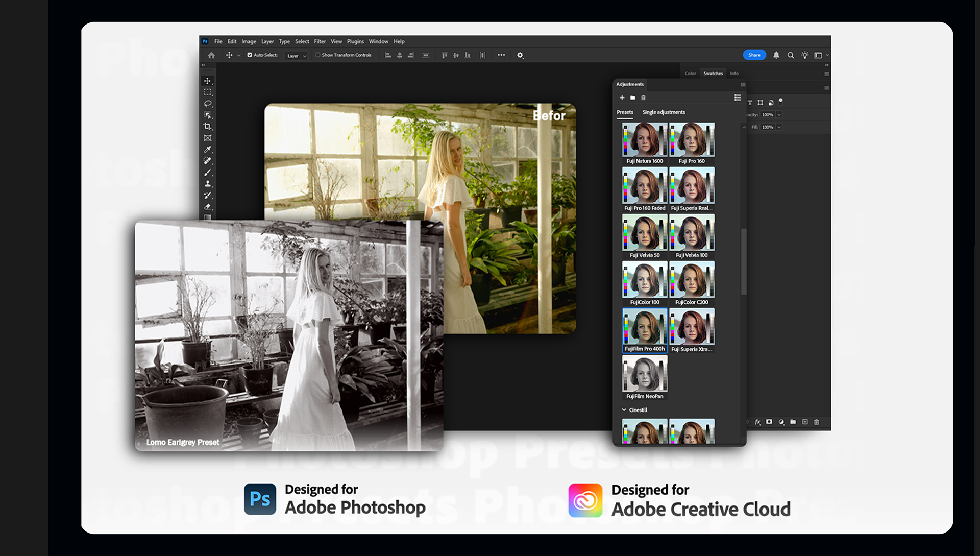
Task: Select the Object Selection tool
Action: tap(207, 115)
